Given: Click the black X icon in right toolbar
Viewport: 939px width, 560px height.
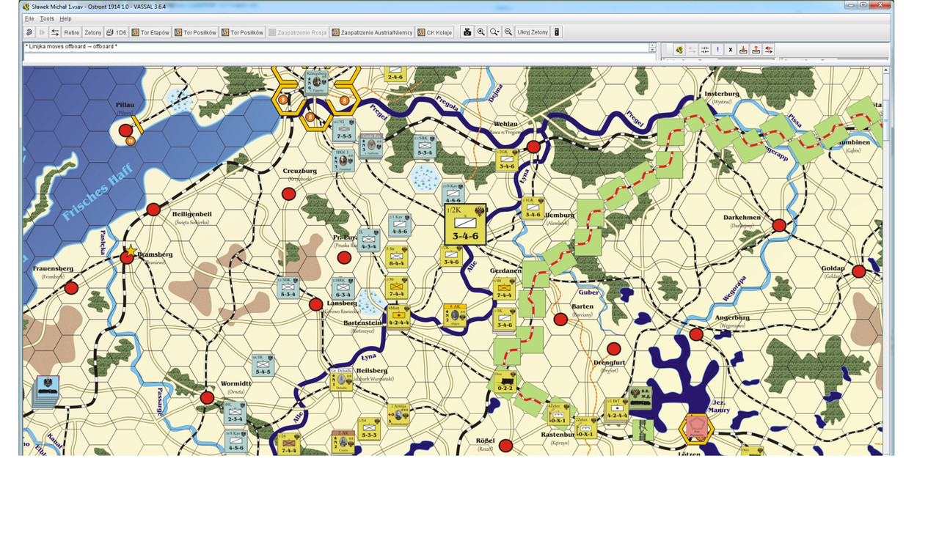Looking at the screenshot, I should 731,50.
